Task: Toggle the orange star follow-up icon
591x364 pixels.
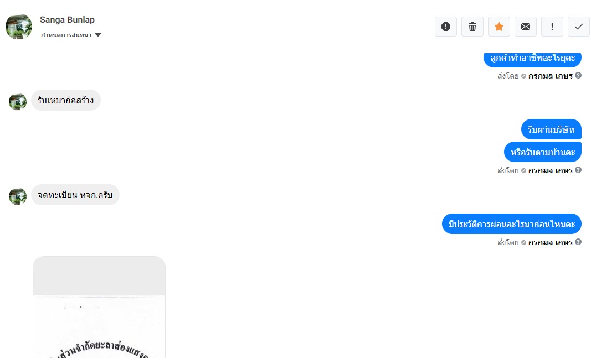Action: tap(499, 27)
